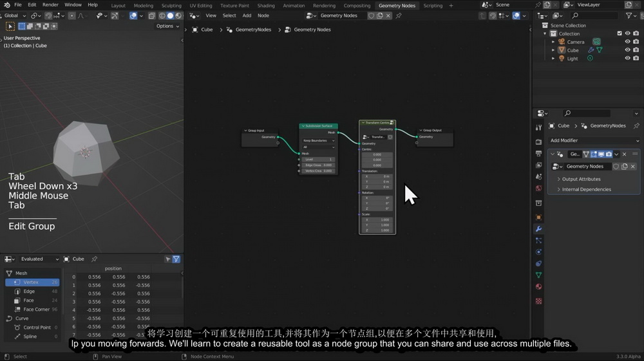The height and width of the screenshot is (361, 644).
Task: Click the Cube breadcrumb in the node editor
Action: [x=202, y=30]
